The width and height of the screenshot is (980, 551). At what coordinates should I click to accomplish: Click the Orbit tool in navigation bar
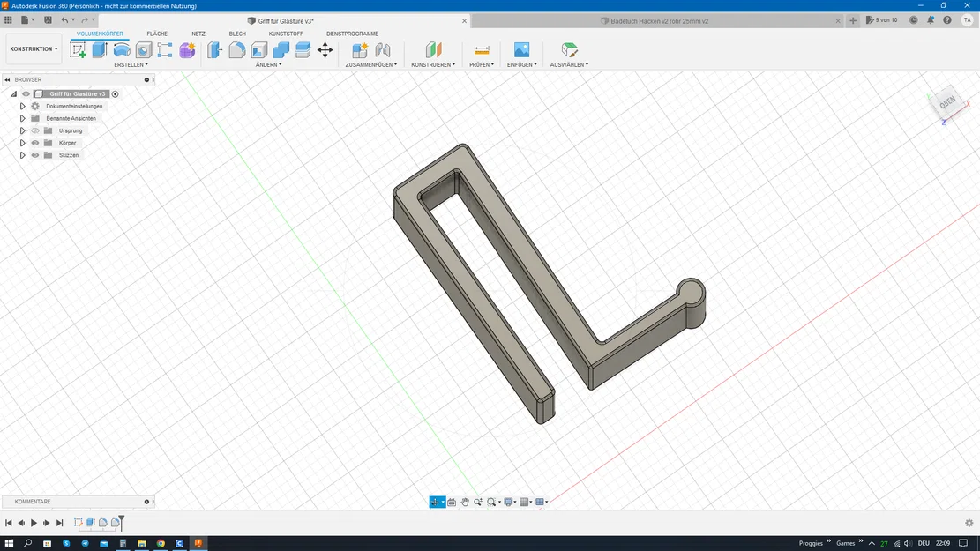[435, 502]
